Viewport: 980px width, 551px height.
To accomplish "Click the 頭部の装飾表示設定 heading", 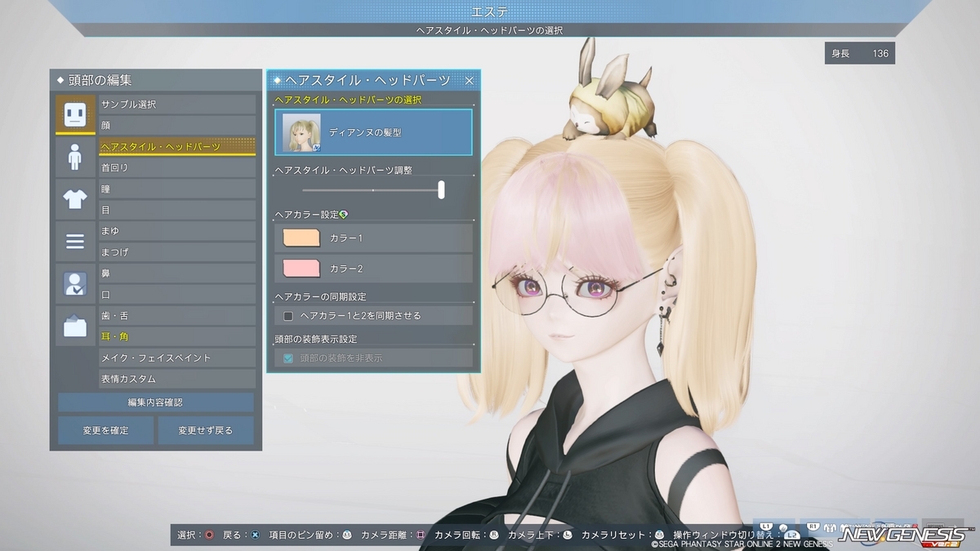I will [x=315, y=339].
